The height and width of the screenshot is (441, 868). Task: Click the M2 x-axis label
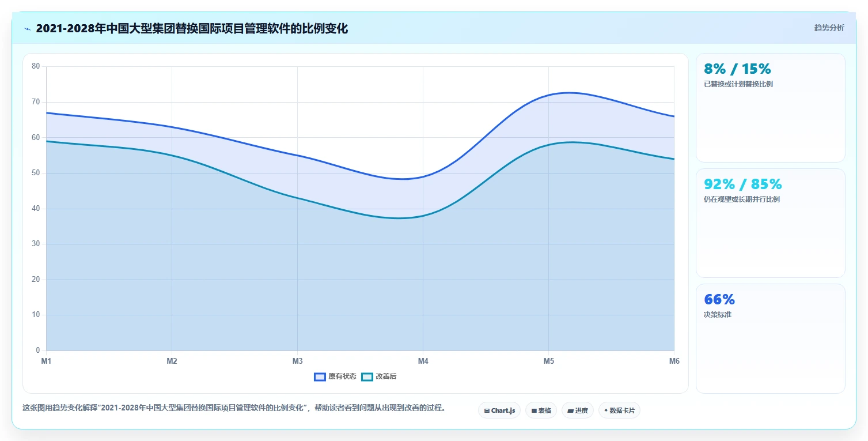click(x=172, y=361)
